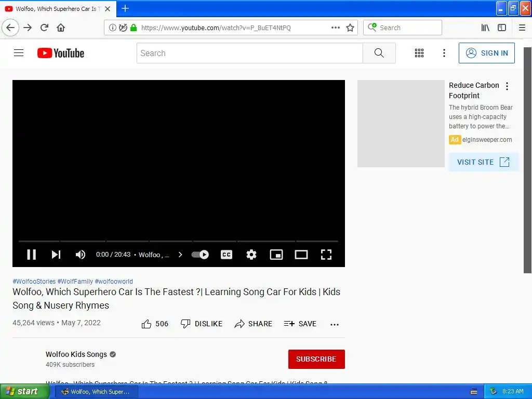532x399 pixels.
Task: Enter full screen mode
Action: point(326,255)
